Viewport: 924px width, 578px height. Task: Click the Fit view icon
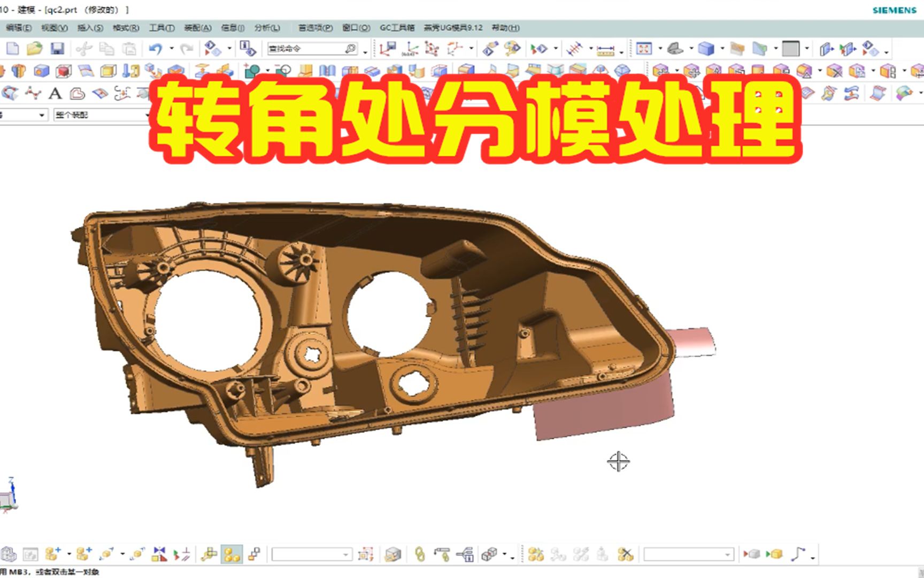pos(644,49)
